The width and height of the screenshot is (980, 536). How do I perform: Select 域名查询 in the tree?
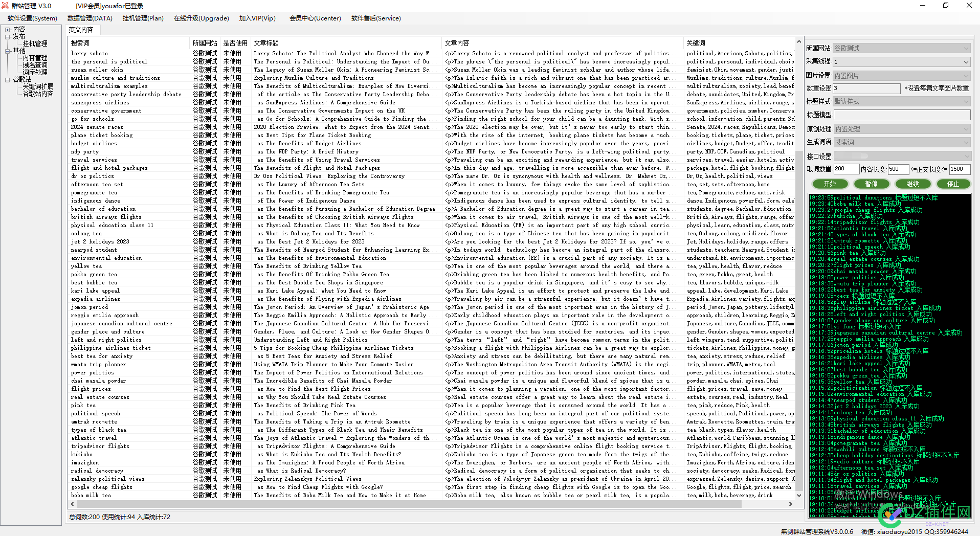tap(35, 65)
